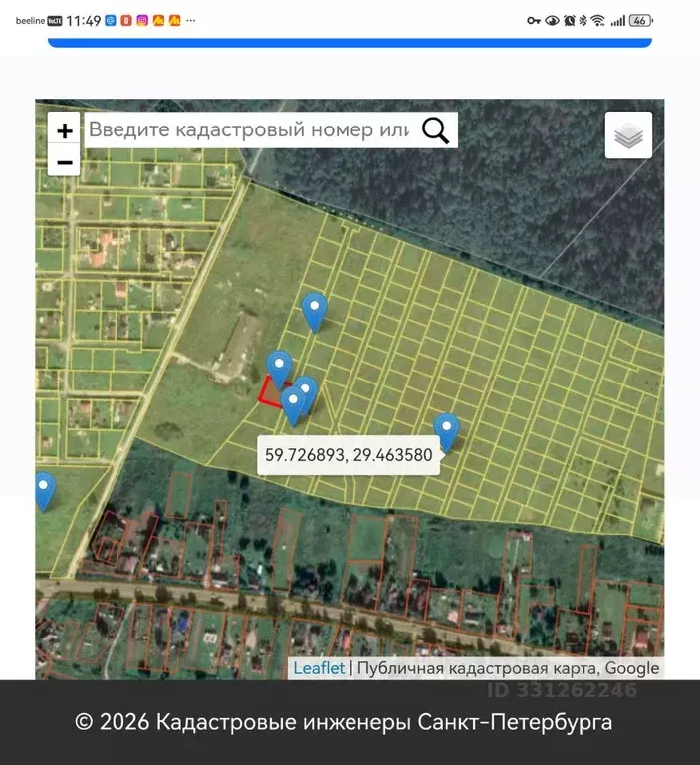This screenshot has height=765, width=700.
Task: Select the marker at left map edge
Action: [45, 492]
